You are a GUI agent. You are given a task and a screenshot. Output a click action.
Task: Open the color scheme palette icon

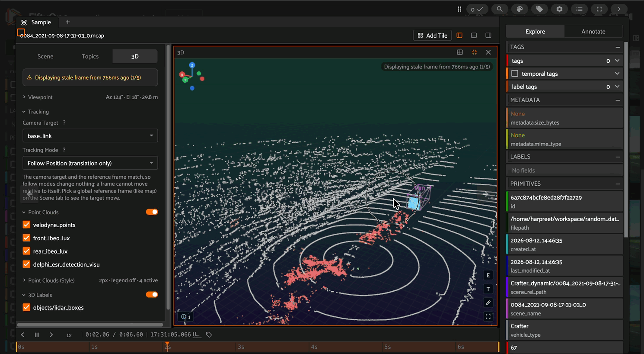520,9
